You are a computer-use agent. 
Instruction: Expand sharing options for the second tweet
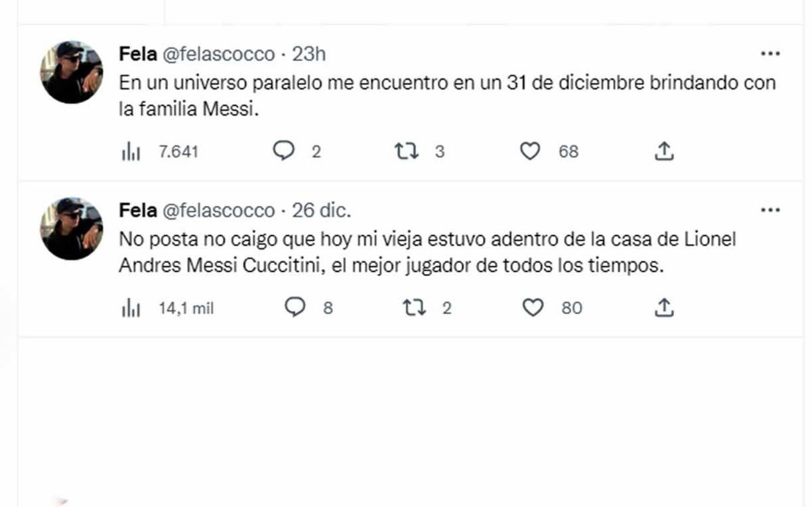pos(665,307)
